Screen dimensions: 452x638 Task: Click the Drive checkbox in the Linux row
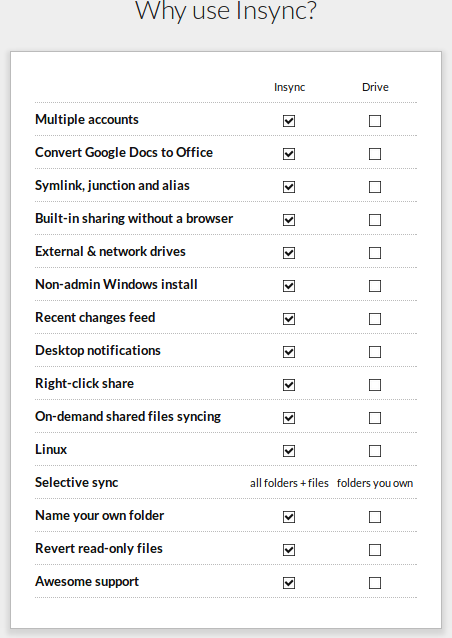point(375,450)
